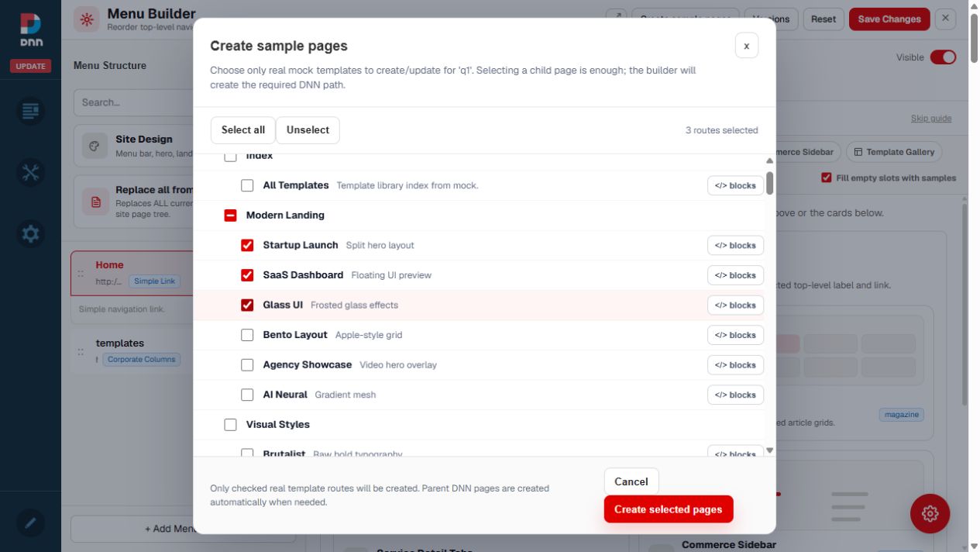Open blocks for Agency Showcase

click(x=735, y=365)
